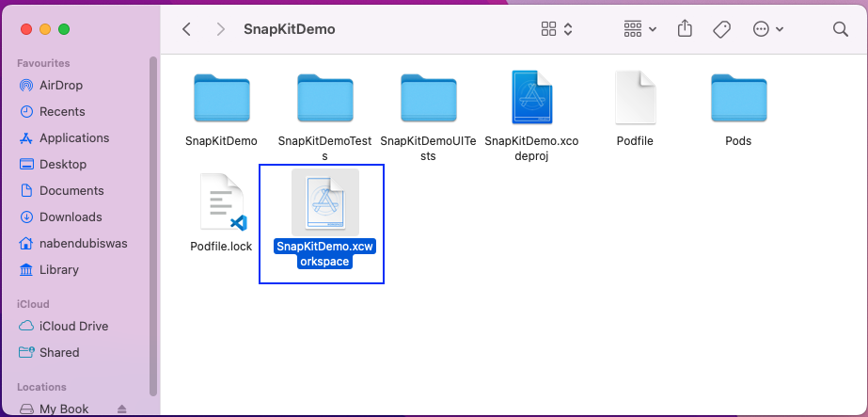This screenshot has width=868, height=417.
Task: Open My Book volume in sidebar
Action: 54,409
